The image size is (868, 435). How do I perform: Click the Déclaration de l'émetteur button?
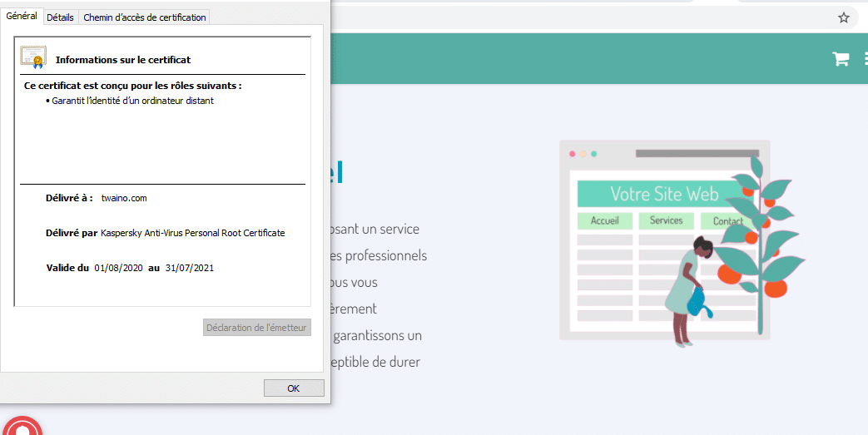(256, 327)
